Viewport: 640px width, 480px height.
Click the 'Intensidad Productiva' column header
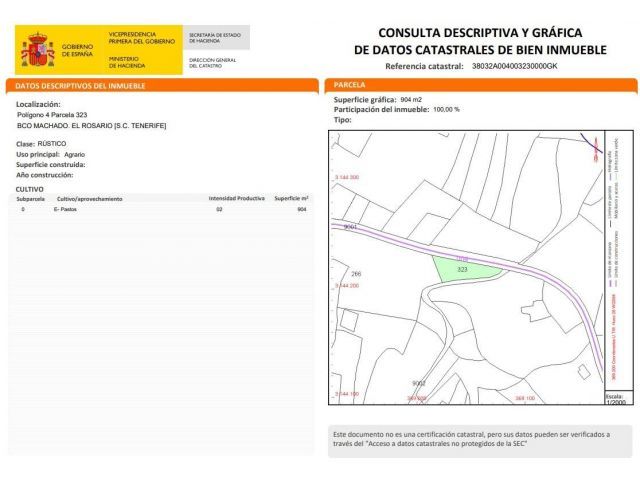tap(236, 198)
